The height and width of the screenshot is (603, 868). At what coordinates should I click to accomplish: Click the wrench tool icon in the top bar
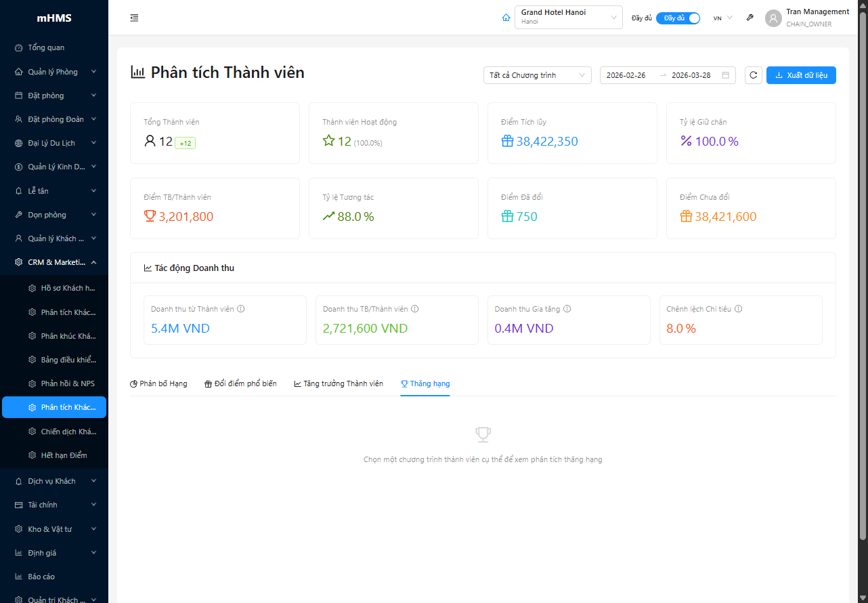coord(750,17)
